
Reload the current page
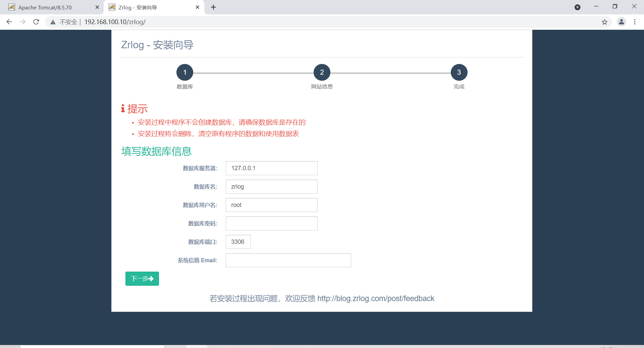(x=36, y=22)
